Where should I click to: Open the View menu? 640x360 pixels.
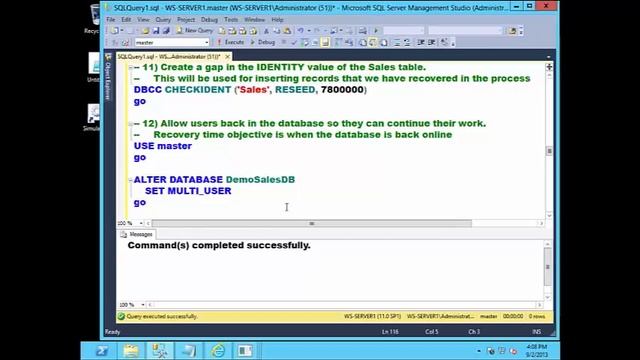(143, 20)
